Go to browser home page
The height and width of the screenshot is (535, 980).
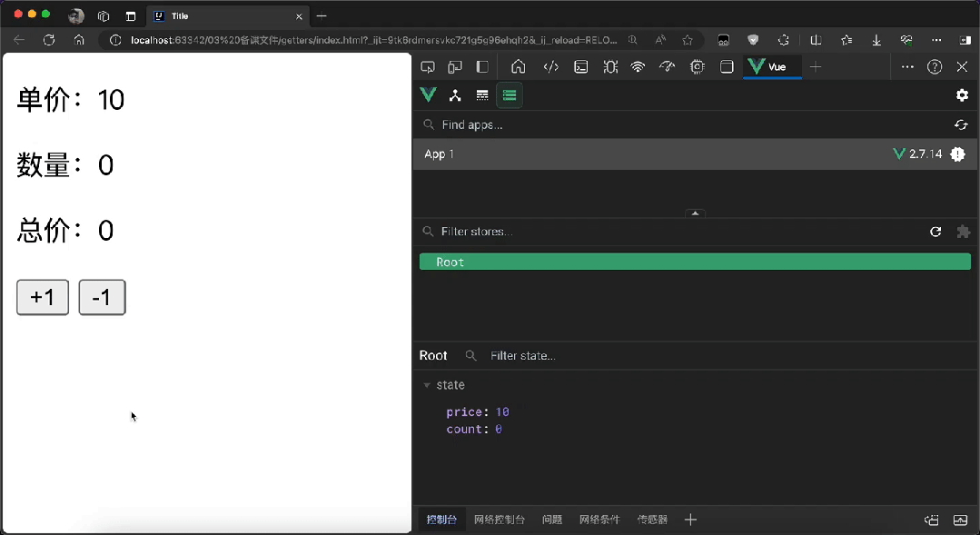79,40
